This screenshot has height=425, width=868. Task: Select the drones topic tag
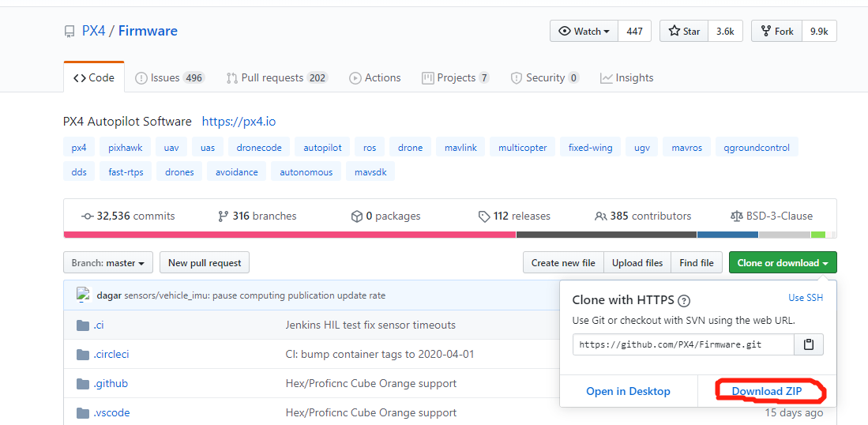pyautogui.click(x=179, y=172)
